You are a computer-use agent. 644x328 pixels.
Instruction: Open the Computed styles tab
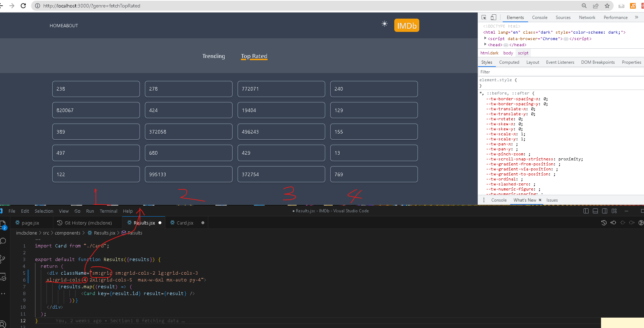(x=509, y=62)
